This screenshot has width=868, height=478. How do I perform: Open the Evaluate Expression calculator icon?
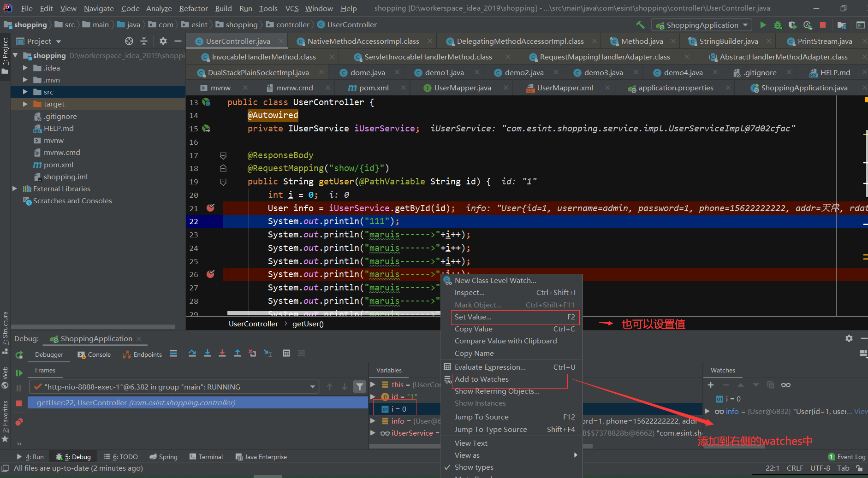(x=286, y=353)
